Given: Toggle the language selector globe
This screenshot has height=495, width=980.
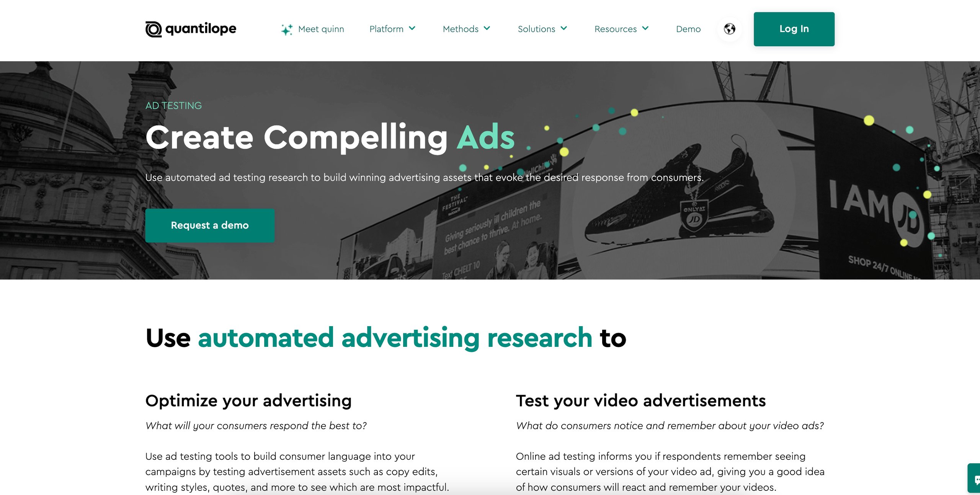Looking at the screenshot, I should (x=730, y=28).
